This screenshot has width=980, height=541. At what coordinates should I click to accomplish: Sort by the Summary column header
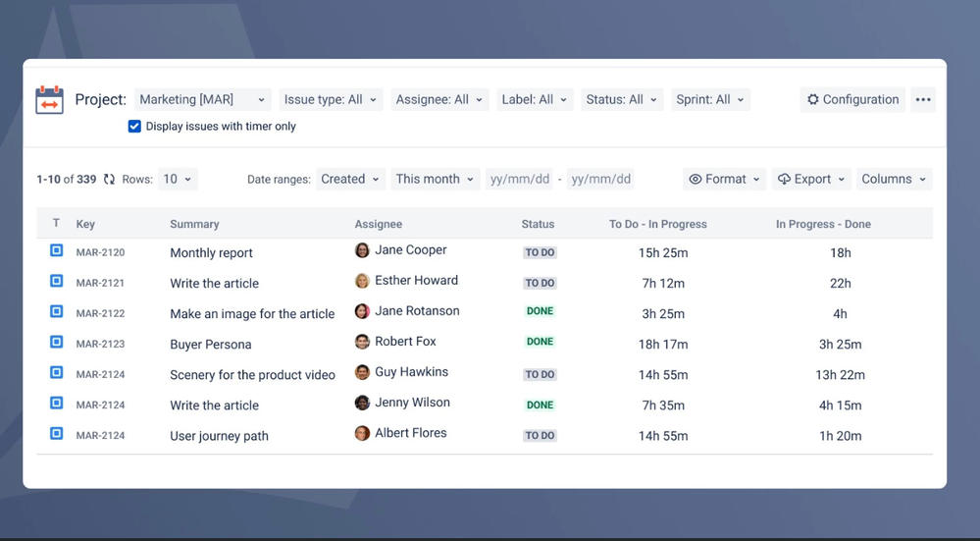click(194, 224)
